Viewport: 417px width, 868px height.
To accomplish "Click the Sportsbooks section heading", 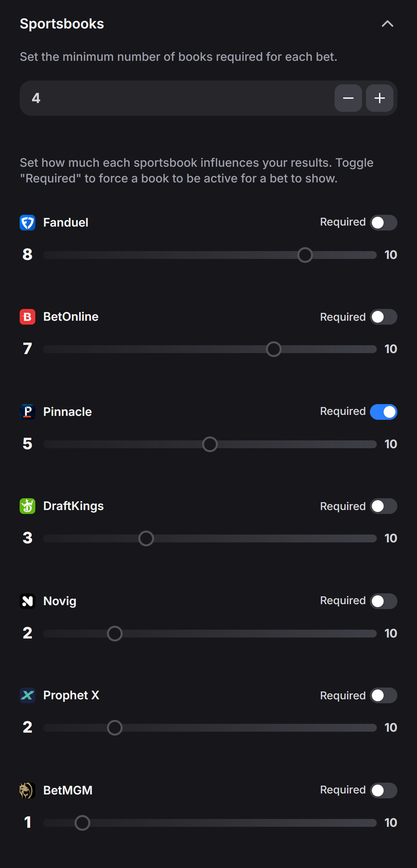I will click(62, 24).
